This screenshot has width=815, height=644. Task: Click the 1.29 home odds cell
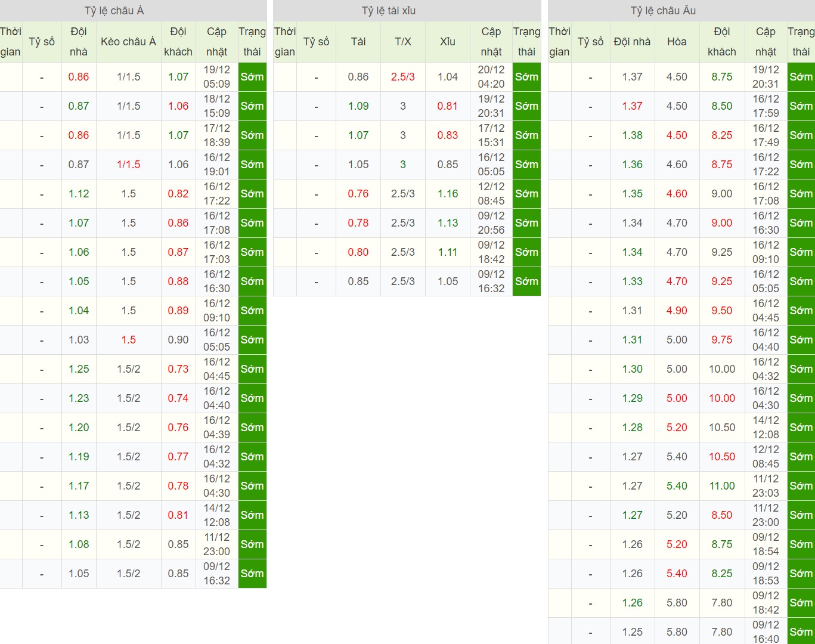[x=633, y=398]
